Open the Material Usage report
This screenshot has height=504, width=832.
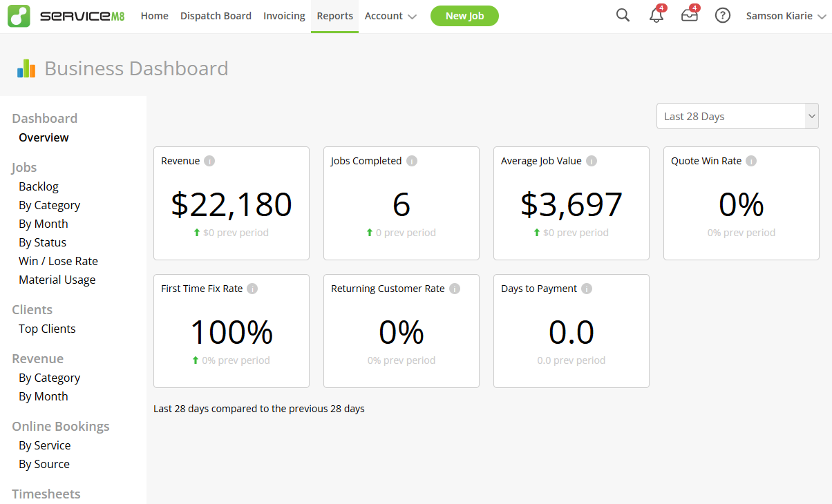pos(57,280)
